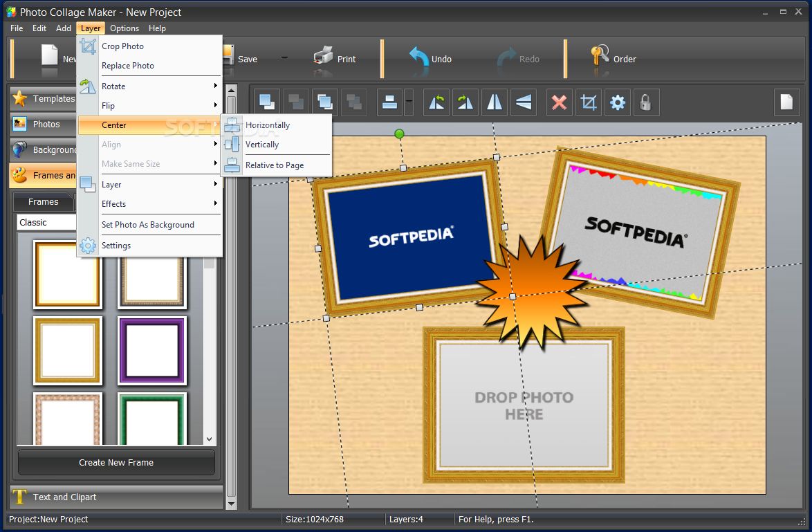Click the Create New Frame button
Viewport: 812px width, 532px height.
[x=116, y=462]
